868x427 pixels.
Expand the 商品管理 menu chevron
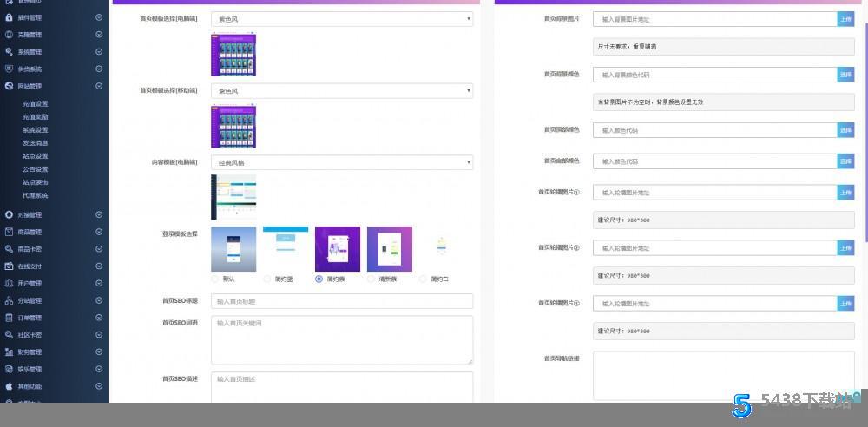(x=99, y=232)
